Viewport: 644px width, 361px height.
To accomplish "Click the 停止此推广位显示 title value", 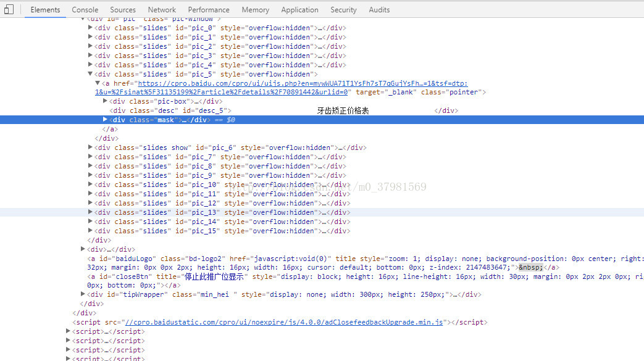I will coord(214,277).
